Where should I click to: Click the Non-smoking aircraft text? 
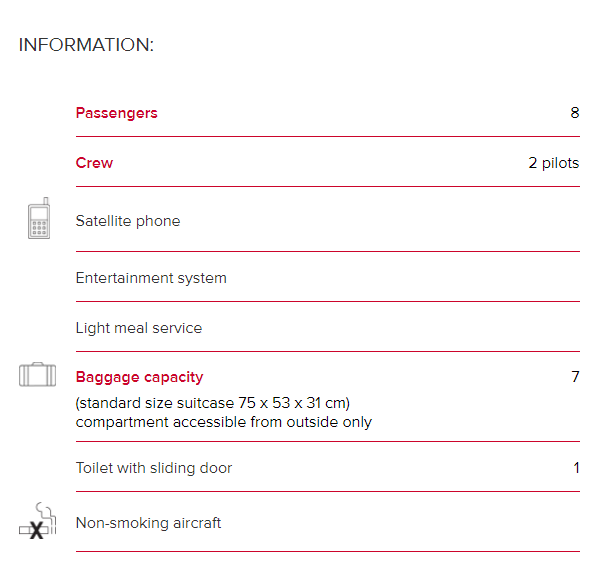tap(148, 523)
